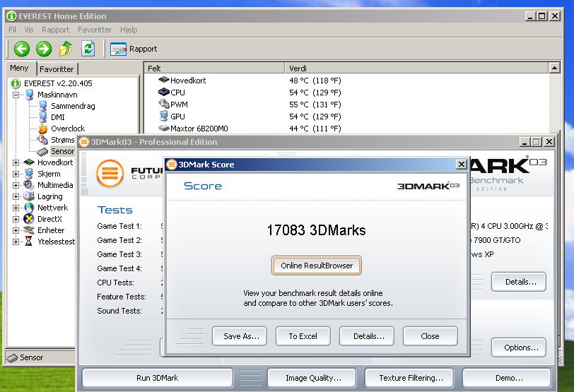Click the EVEREST v2.20.405 root icon
The height and width of the screenshot is (392, 574).
[16, 83]
